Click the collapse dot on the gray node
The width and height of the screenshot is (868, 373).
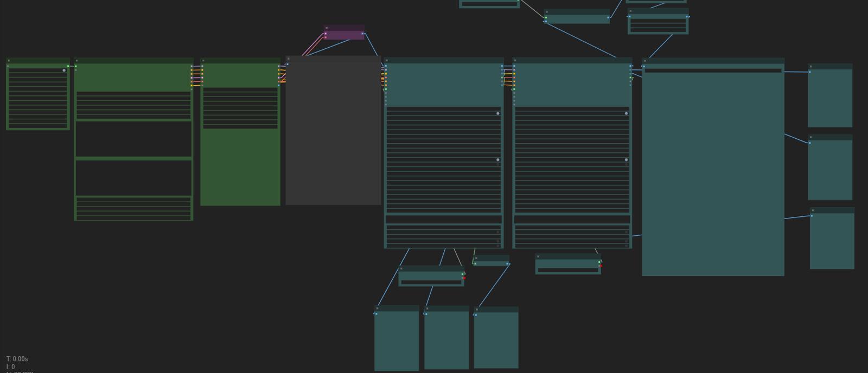click(x=289, y=59)
